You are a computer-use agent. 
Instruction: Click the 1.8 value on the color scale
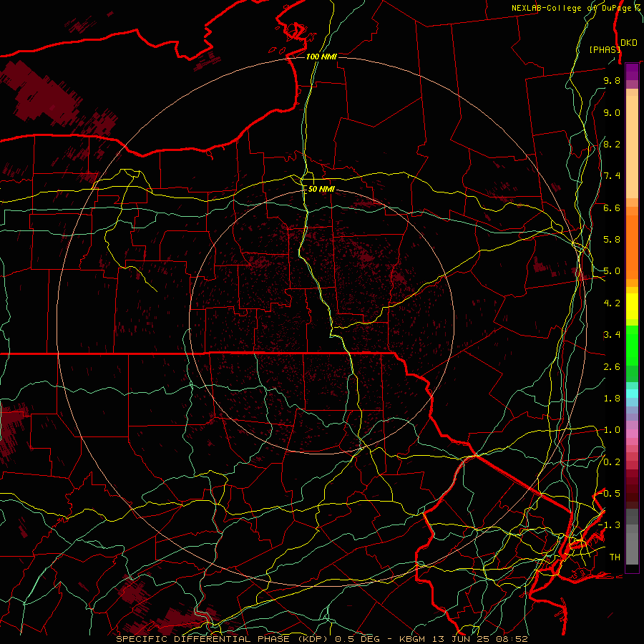pos(612,399)
